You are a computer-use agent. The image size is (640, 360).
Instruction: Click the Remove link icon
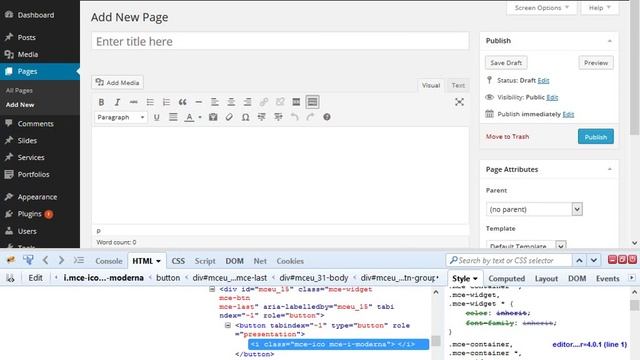280,102
